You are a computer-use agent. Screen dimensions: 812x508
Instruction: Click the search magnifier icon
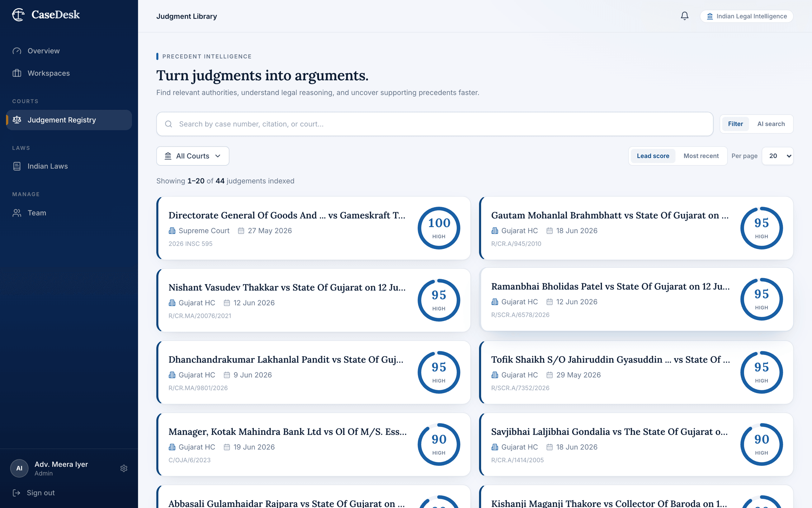point(168,124)
